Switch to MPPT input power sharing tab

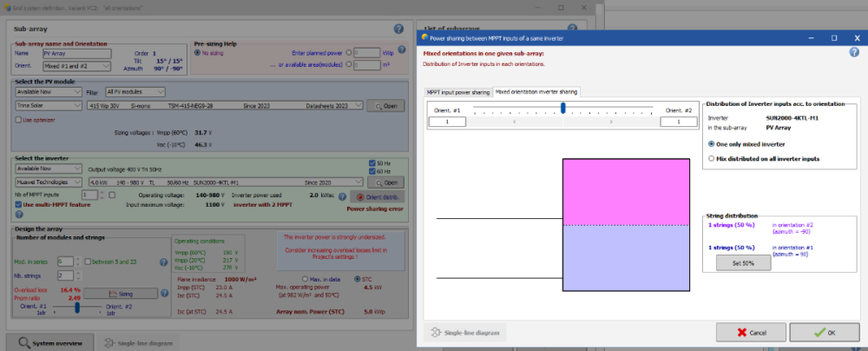coord(457,91)
